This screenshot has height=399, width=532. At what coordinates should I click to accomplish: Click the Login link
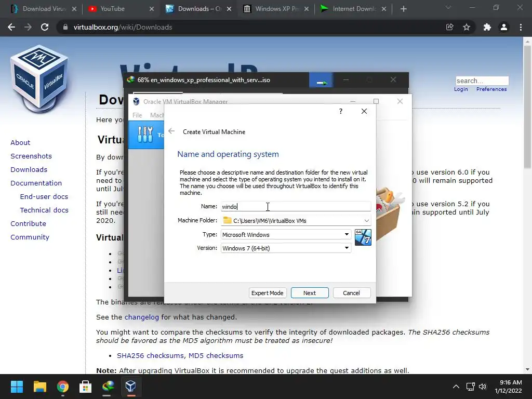pos(461,89)
